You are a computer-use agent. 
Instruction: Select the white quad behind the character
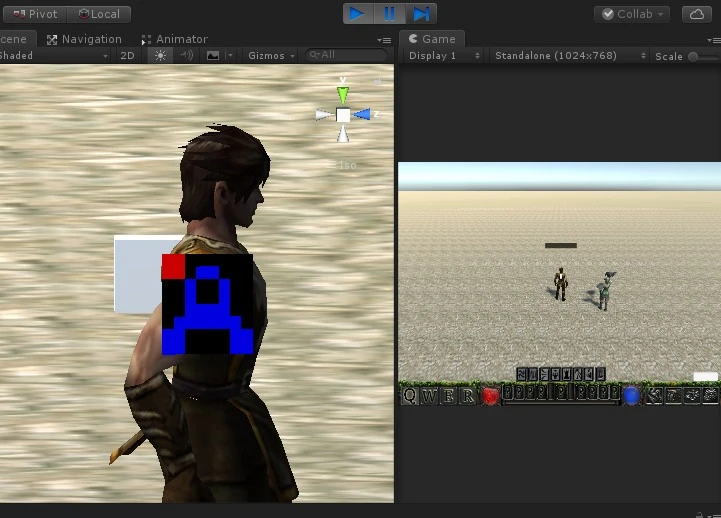138,275
